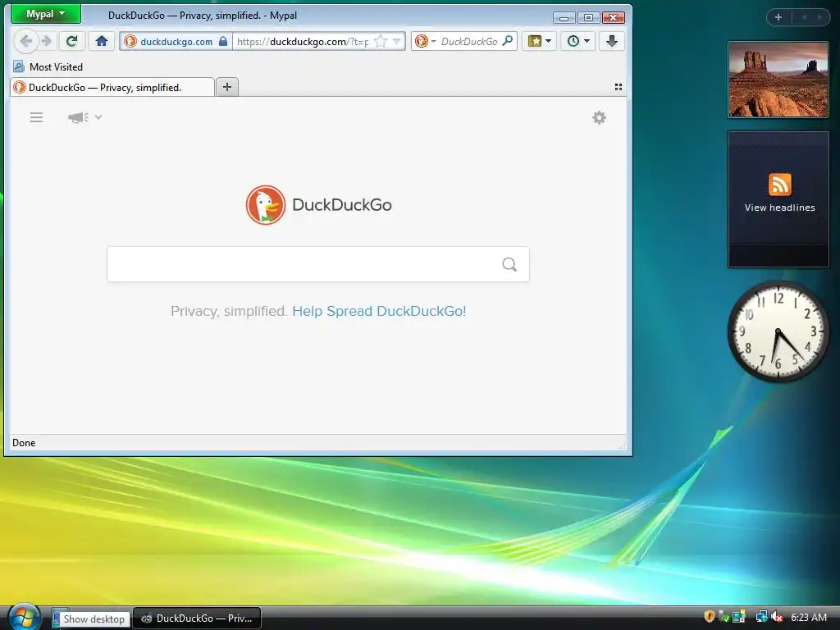Expand the chevron beside the megaphone
840x630 pixels.
click(x=98, y=116)
